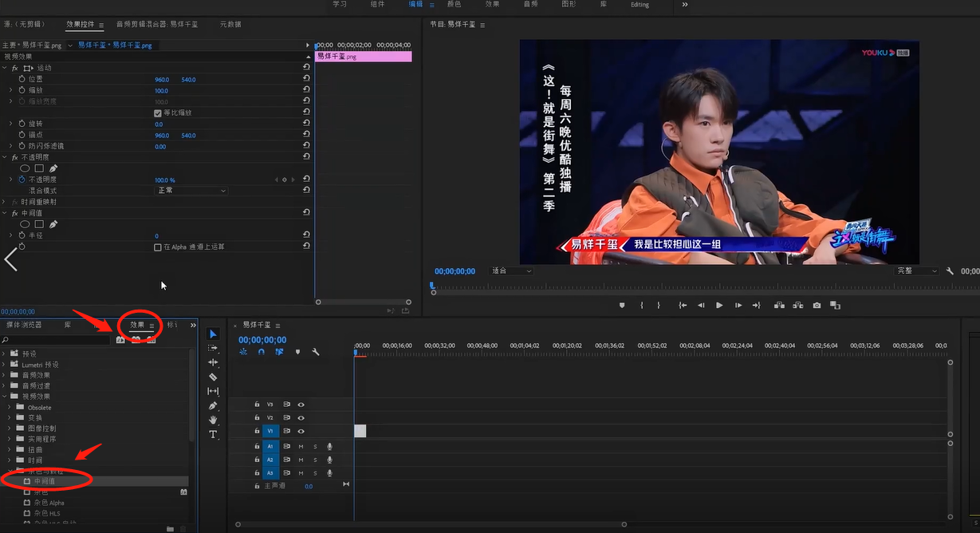Reset the 位置 position parameter

pos(306,79)
